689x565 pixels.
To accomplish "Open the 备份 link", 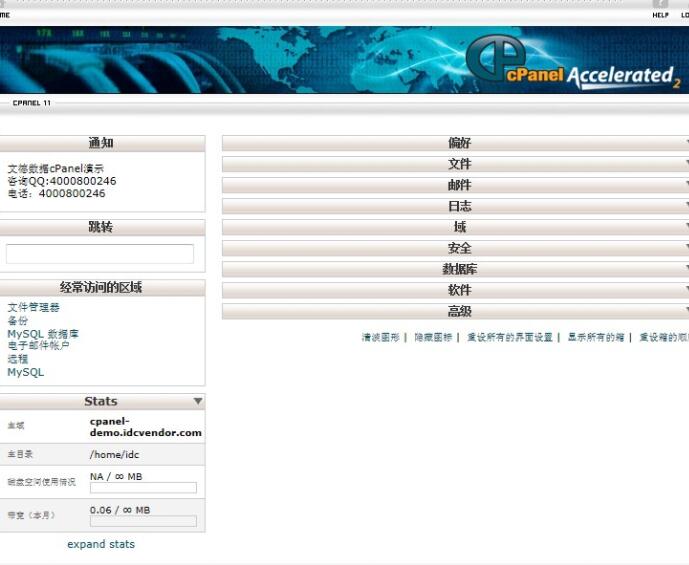I will click(x=18, y=320).
